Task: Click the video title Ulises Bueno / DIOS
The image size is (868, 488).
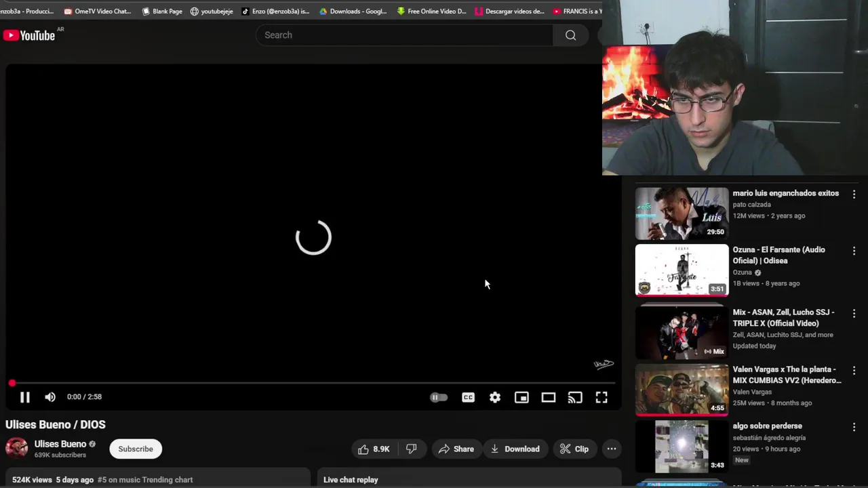Action: point(56,425)
